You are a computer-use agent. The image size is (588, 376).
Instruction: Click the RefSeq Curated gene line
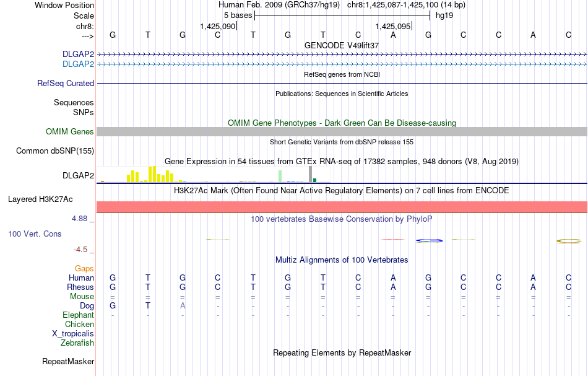(x=342, y=83)
